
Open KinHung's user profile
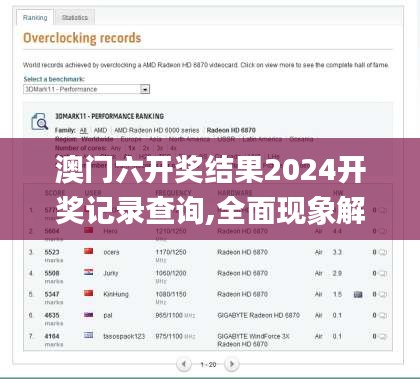116,294
